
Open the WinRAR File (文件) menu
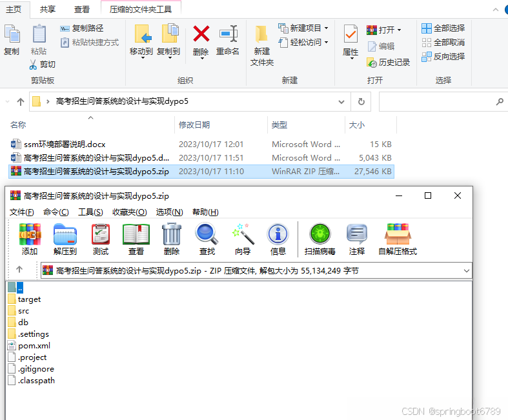(22, 212)
